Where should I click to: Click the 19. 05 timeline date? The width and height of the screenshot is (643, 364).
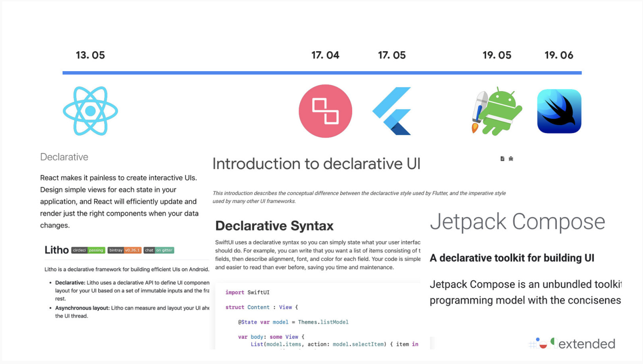click(x=497, y=55)
